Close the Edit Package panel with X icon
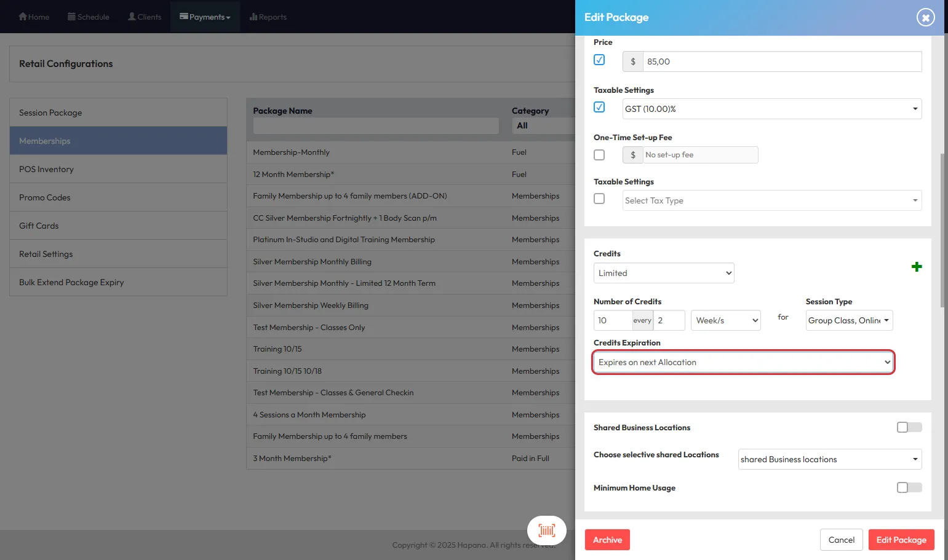Image resolution: width=948 pixels, height=560 pixels. pos(925,17)
